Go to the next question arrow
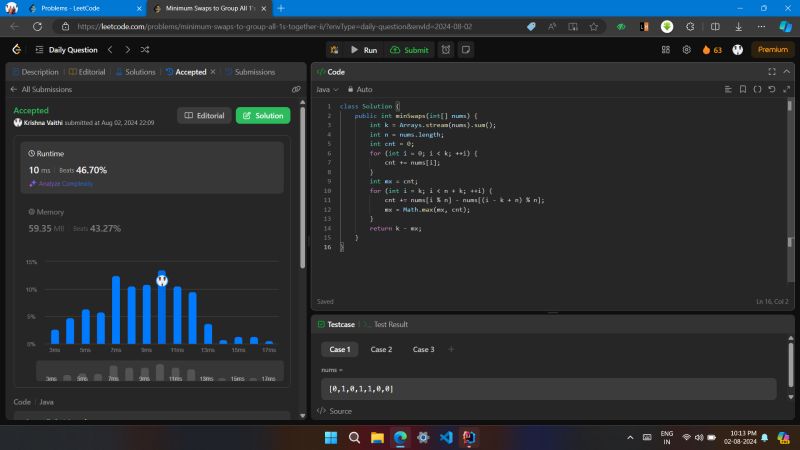800x450 pixels. coord(127,49)
